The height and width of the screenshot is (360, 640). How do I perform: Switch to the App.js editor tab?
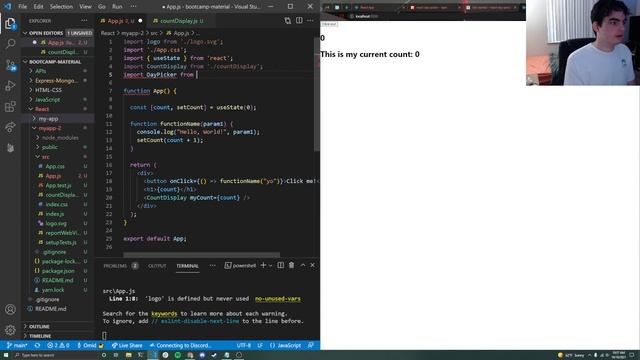pyautogui.click(x=121, y=20)
